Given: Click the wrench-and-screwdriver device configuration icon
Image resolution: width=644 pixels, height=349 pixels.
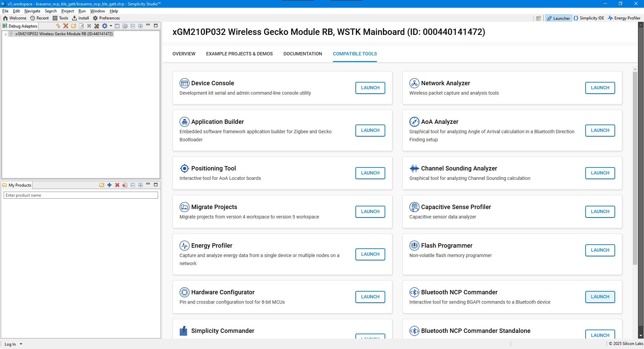Looking at the screenshot, I should (x=97, y=26).
